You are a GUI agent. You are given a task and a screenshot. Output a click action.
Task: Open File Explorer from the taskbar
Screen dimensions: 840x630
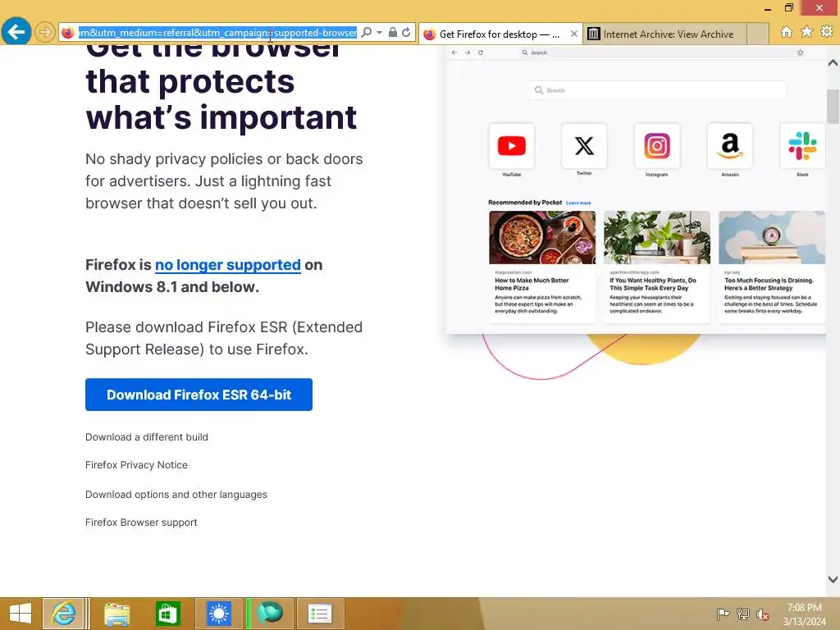coord(116,614)
